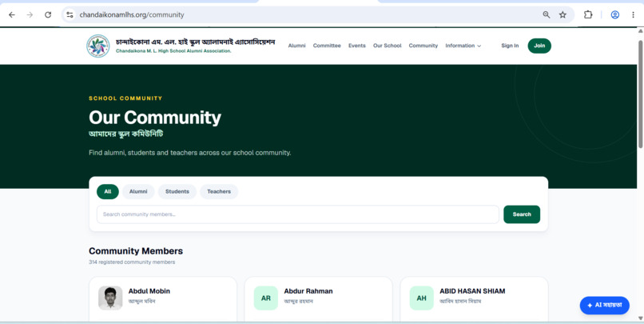The width and height of the screenshot is (644, 324).
Task: Click the Our Community heading
Action: [155, 118]
